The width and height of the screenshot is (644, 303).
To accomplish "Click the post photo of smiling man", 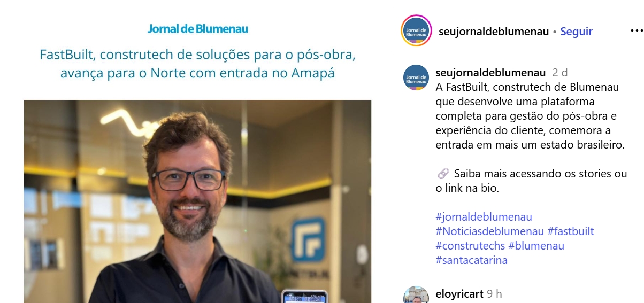I will point(197,201).
